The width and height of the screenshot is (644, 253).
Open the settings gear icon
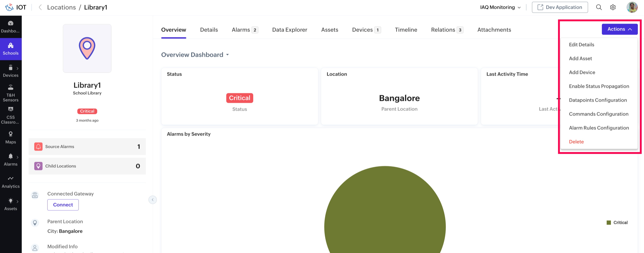(x=612, y=7)
